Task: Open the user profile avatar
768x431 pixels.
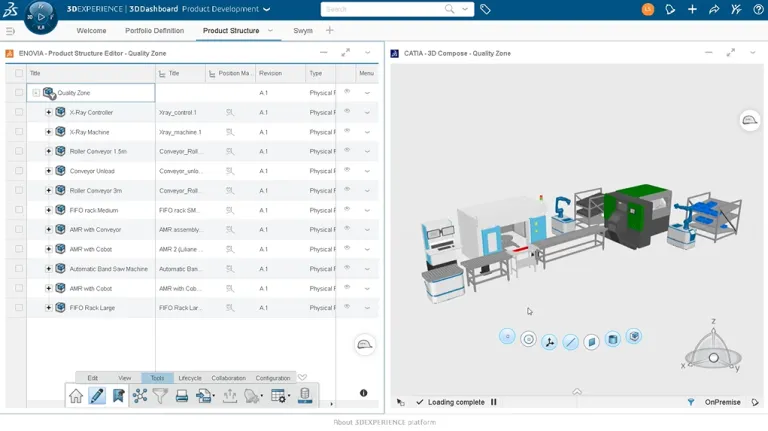Action: 648,9
